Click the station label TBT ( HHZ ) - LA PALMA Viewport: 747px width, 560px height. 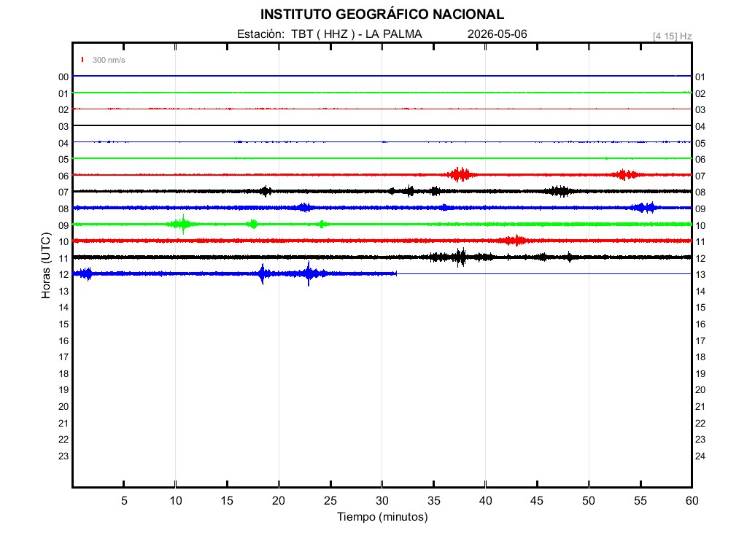356,34
